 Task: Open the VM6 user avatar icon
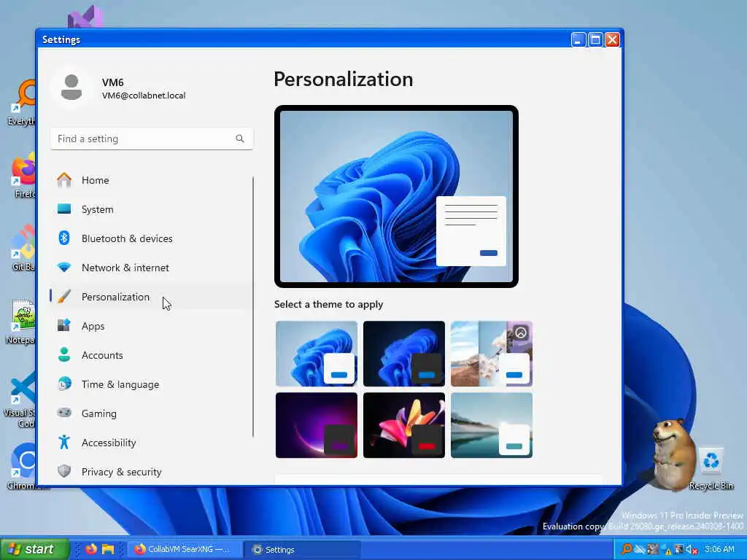71,87
